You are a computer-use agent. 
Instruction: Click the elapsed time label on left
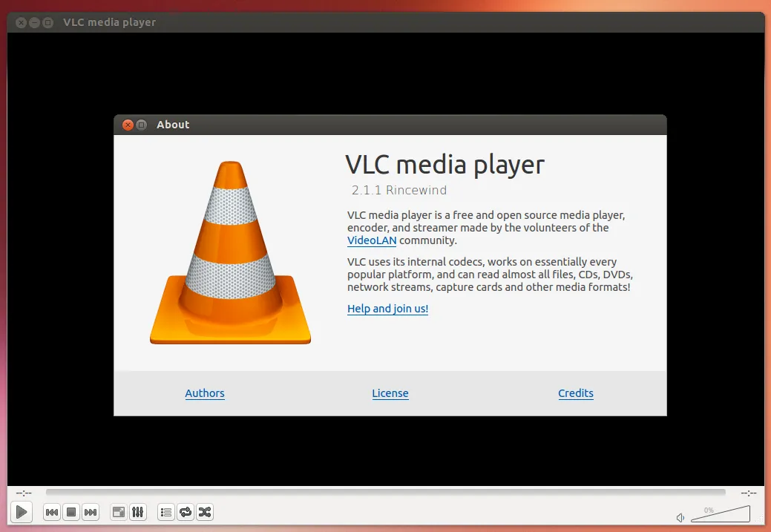[x=24, y=493]
